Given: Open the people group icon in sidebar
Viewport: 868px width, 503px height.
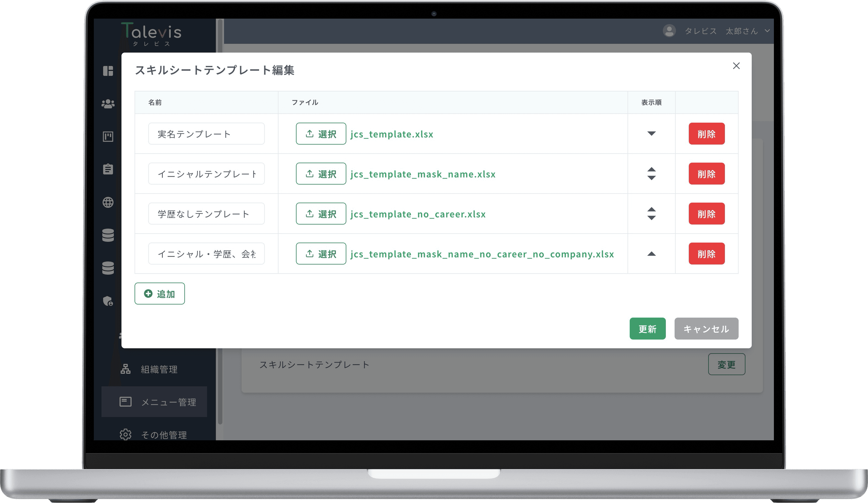Looking at the screenshot, I should [108, 104].
